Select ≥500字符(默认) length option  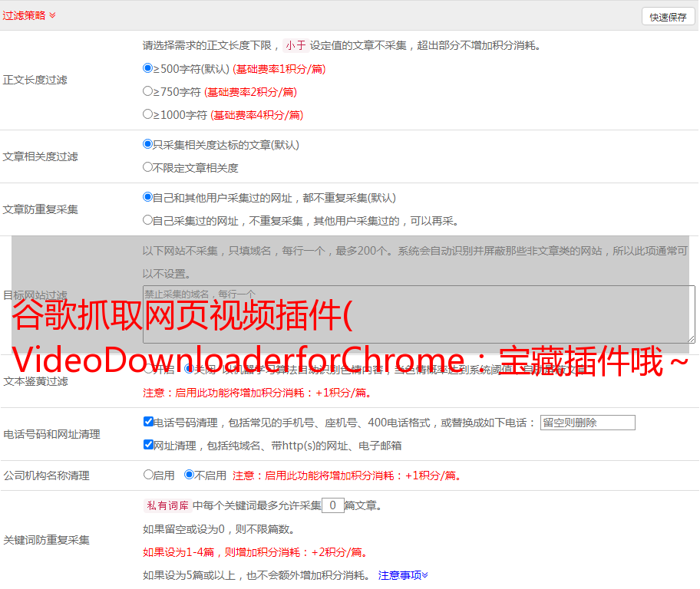click(x=147, y=68)
